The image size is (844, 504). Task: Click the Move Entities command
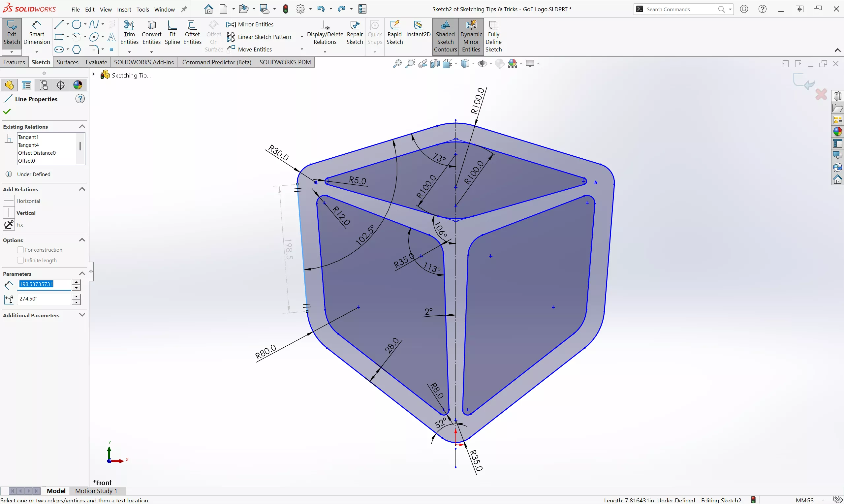point(250,49)
